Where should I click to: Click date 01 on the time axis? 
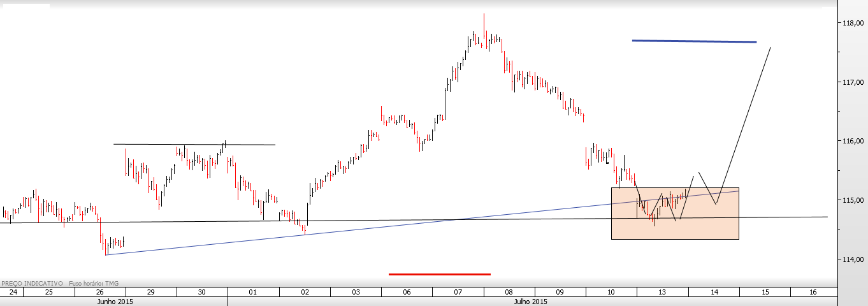click(x=253, y=292)
